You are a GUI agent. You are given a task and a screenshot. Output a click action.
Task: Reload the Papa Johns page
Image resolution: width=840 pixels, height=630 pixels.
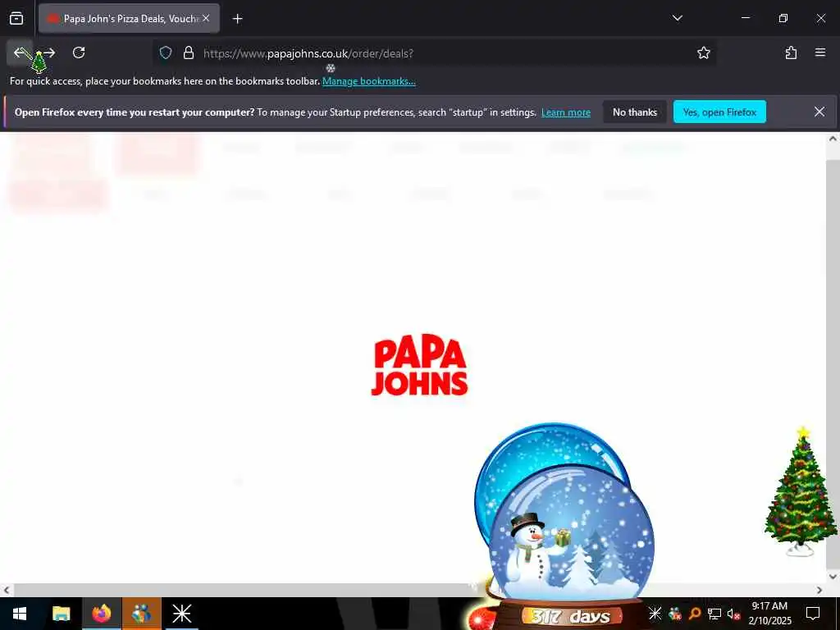coord(79,52)
